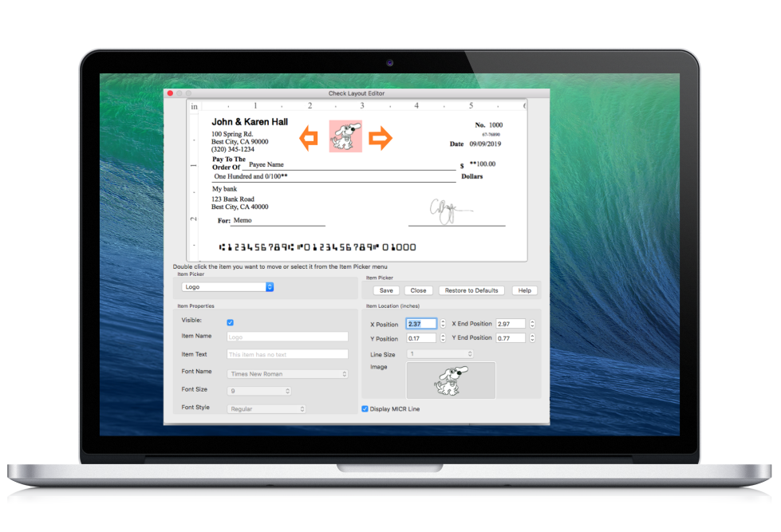781x532 pixels.
Task: Toggle the Visible checkbox
Action: (231, 322)
